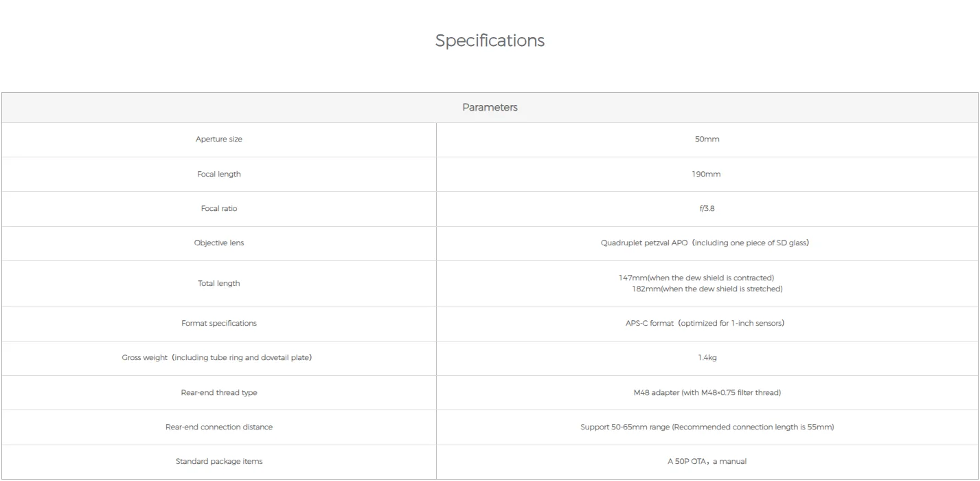Select the Objective lens label

pyautogui.click(x=218, y=243)
